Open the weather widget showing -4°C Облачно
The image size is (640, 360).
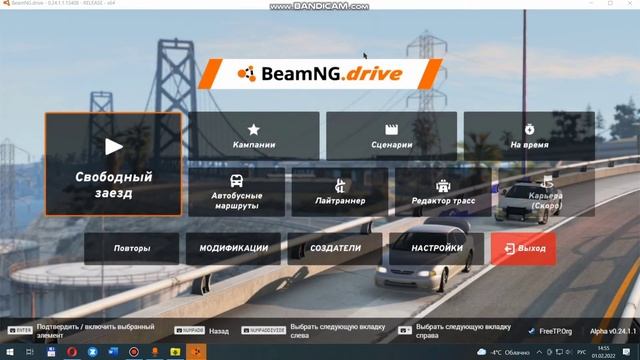[503, 352]
